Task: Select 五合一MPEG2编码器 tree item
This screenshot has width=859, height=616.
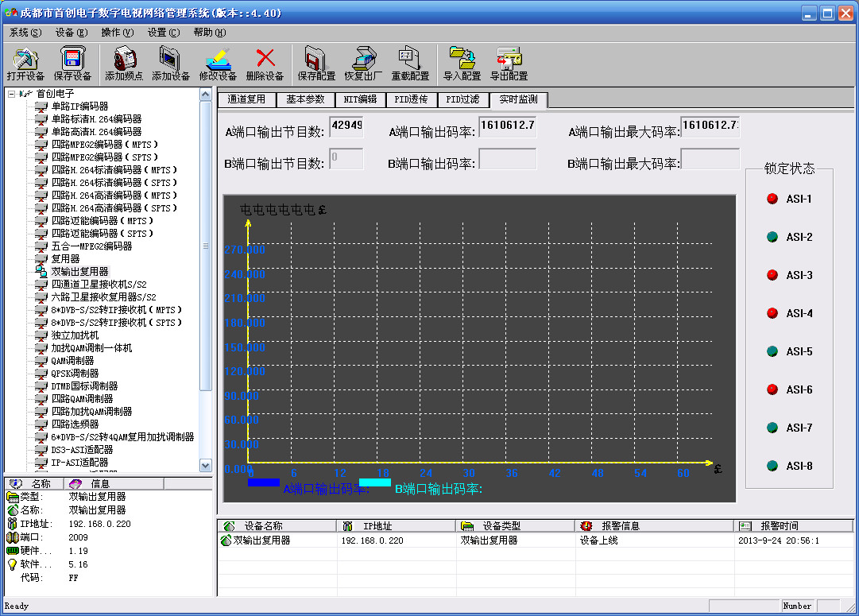Action: pyautogui.click(x=91, y=246)
